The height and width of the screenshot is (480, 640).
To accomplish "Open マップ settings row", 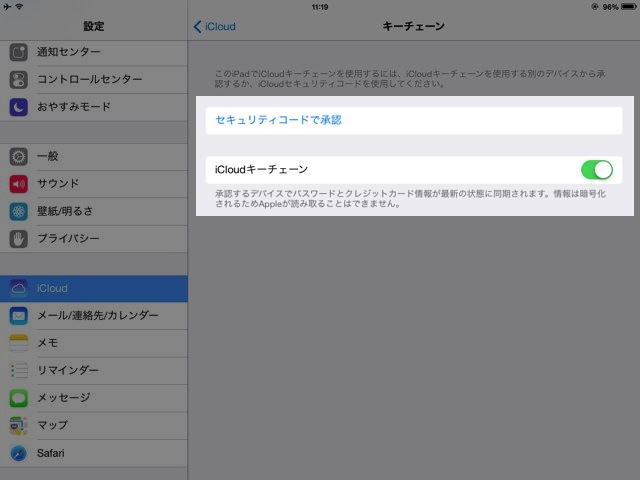I will click(x=94, y=425).
